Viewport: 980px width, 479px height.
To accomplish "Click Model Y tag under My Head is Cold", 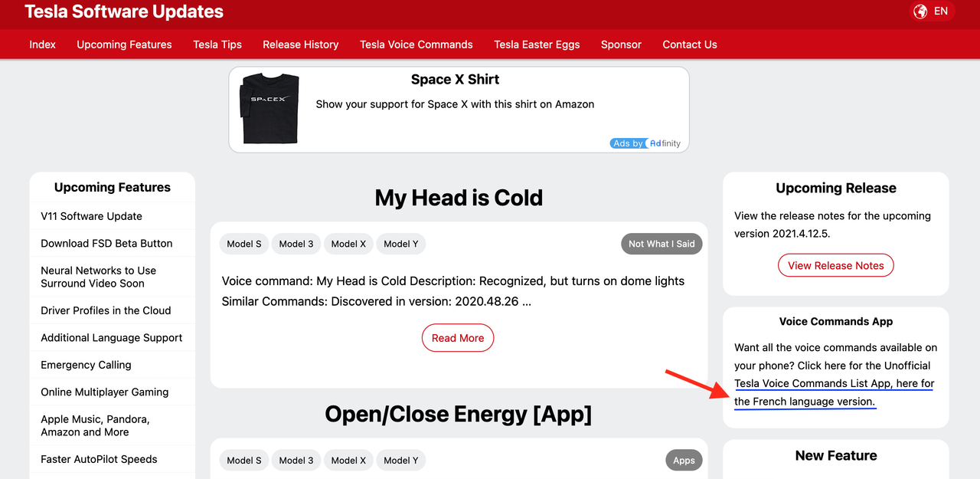I will (x=401, y=244).
